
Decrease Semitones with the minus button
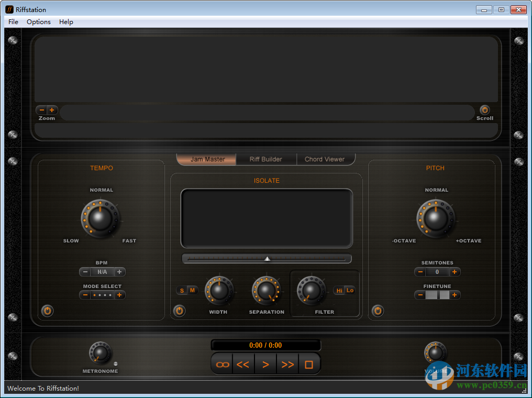coord(420,272)
